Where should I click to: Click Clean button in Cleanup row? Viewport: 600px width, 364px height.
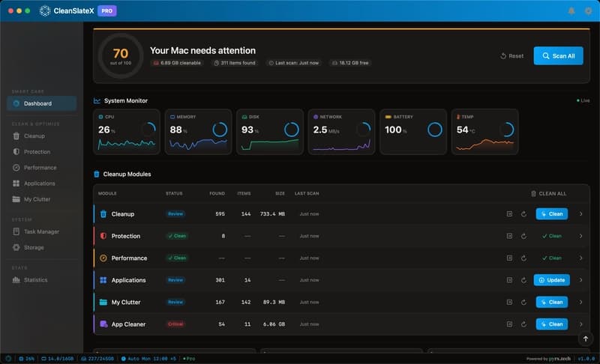point(552,214)
